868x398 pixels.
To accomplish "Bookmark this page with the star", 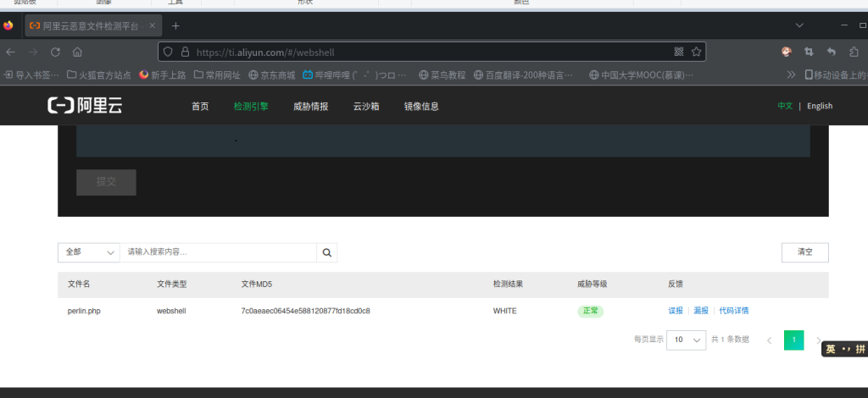I will [x=697, y=52].
